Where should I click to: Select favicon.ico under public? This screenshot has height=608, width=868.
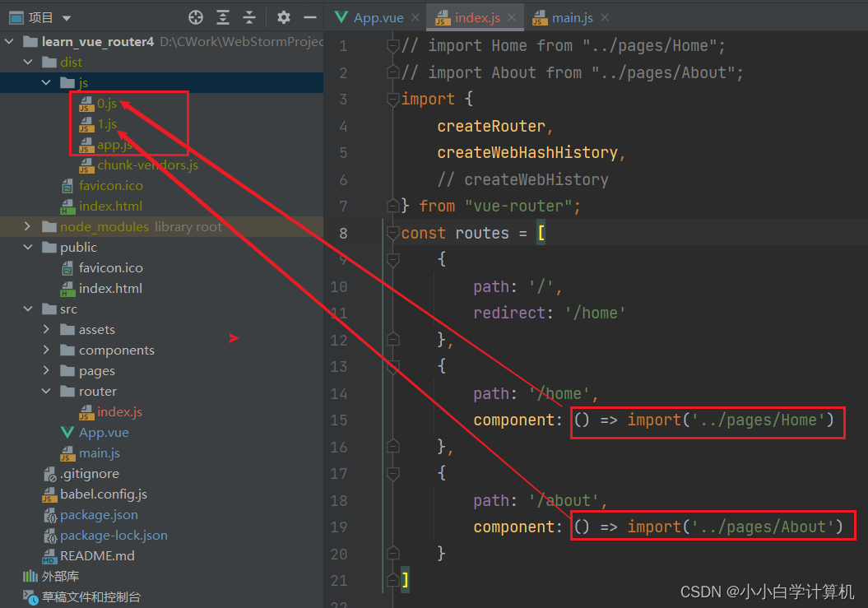point(111,268)
